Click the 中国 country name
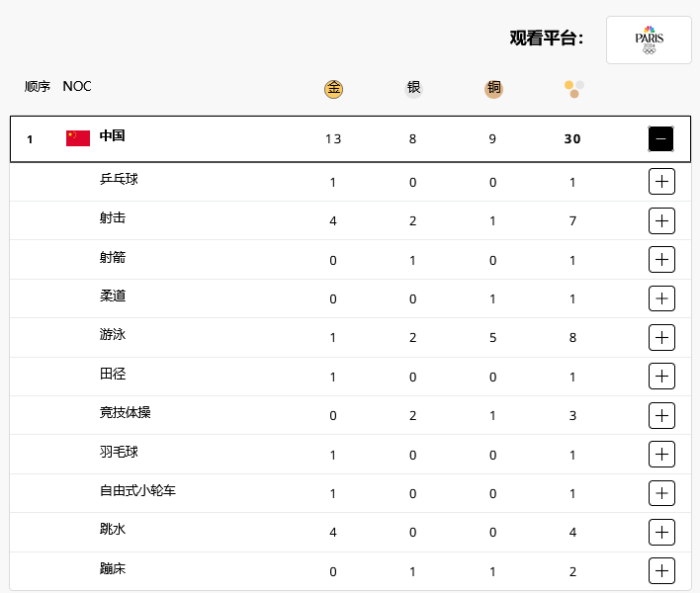 coord(112,135)
